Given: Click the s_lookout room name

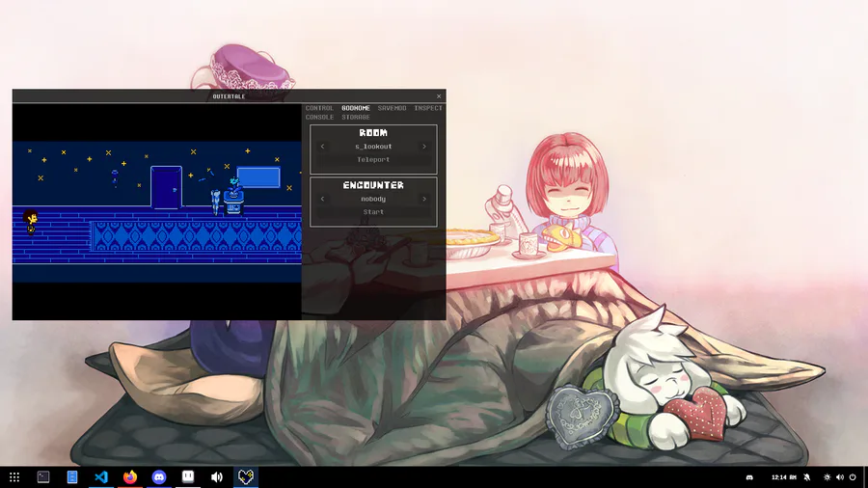Looking at the screenshot, I should pos(373,147).
